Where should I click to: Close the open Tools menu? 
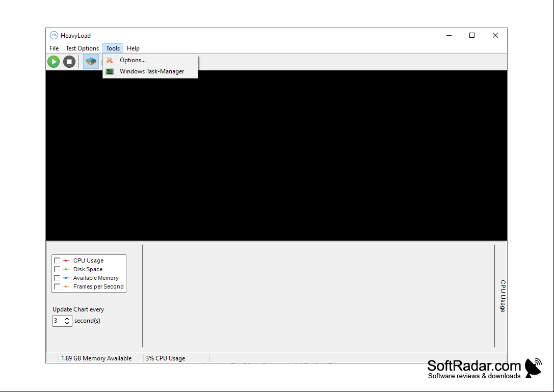click(x=113, y=48)
